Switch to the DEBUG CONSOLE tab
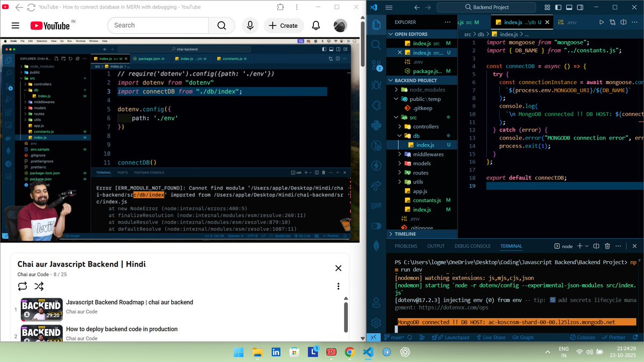This screenshot has width=644, height=362. click(x=472, y=246)
